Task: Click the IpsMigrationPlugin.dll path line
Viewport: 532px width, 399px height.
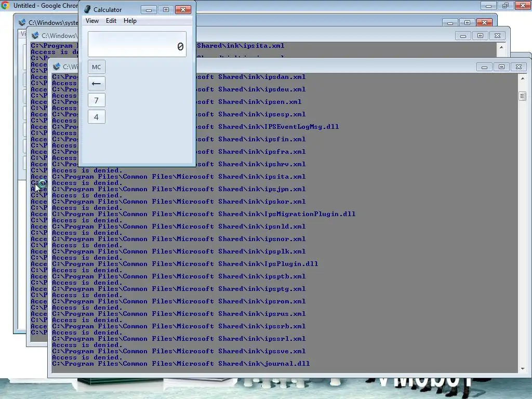Action: [x=204, y=214]
